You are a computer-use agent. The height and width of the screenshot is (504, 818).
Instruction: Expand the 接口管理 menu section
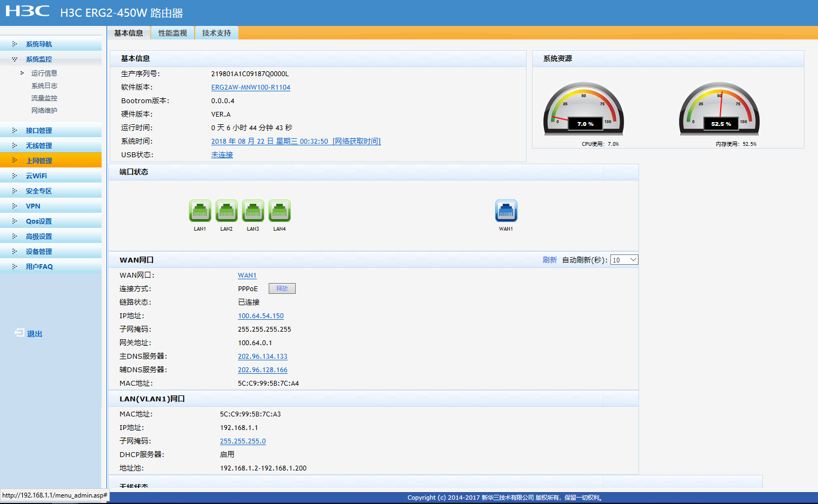51,130
